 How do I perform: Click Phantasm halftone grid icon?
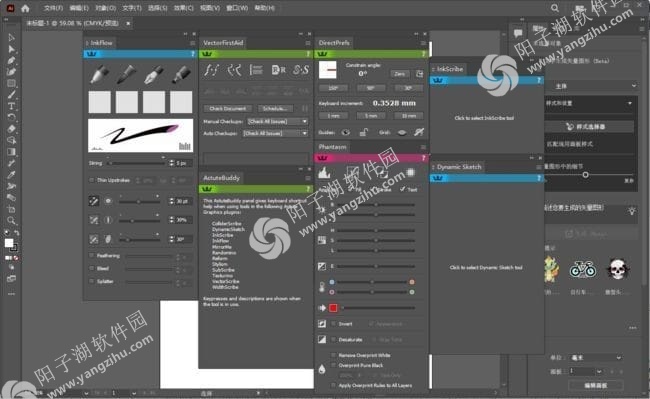[x=410, y=172]
